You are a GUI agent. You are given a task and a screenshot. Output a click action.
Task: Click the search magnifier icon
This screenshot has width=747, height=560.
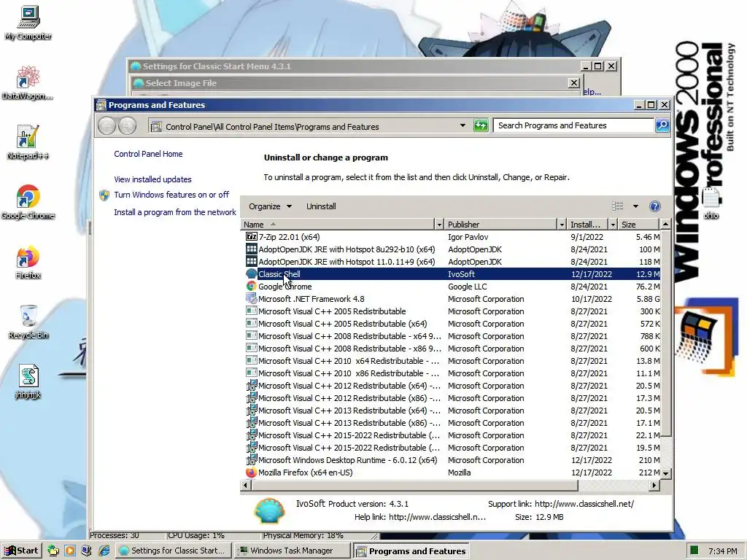pos(662,125)
